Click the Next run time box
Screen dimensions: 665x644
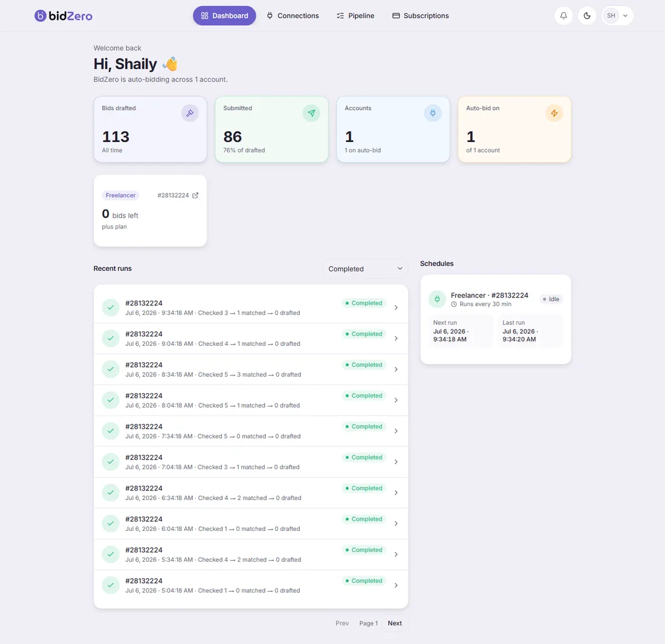(461, 331)
